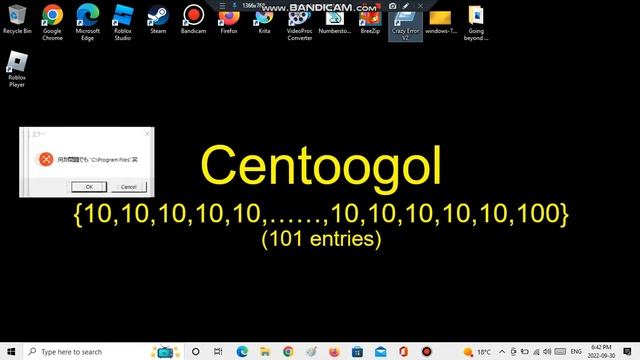Viewport: 640px width, 360px height.
Task: Switch to Bandicam recorder taskbar icon
Action: coord(427,351)
